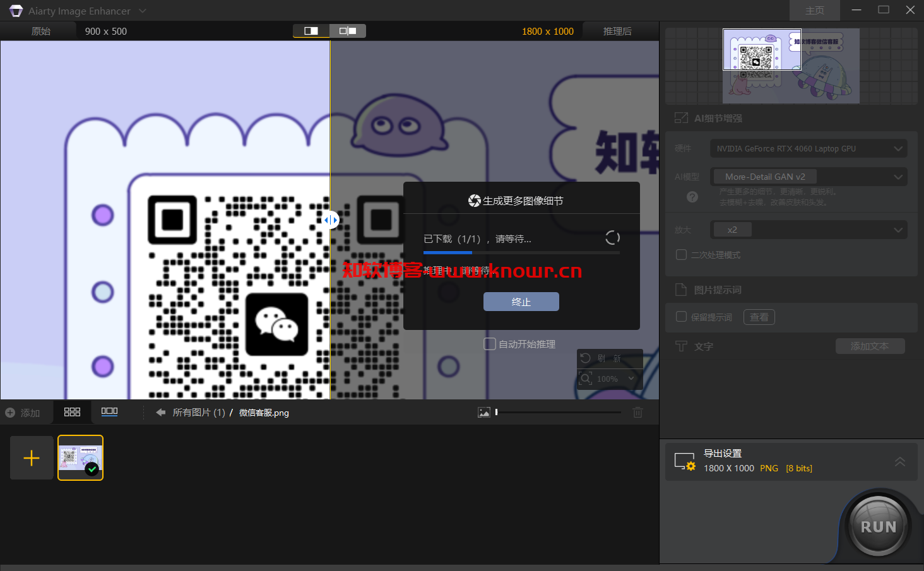The image size is (924, 571).
Task: Click the zoom magnifier icon
Action: click(586, 379)
